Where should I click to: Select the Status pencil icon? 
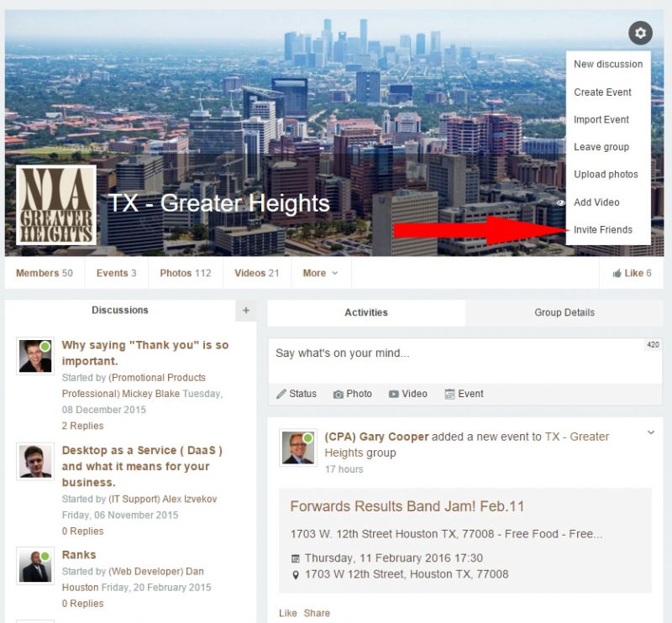coord(281,394)
